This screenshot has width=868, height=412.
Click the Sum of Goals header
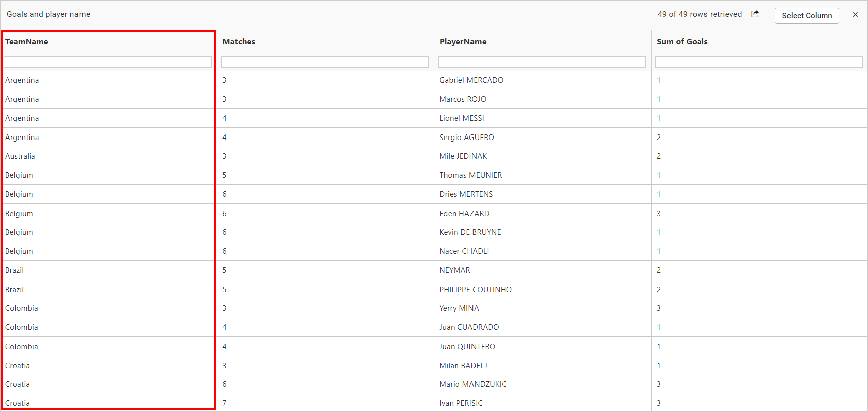pos(682,42)
